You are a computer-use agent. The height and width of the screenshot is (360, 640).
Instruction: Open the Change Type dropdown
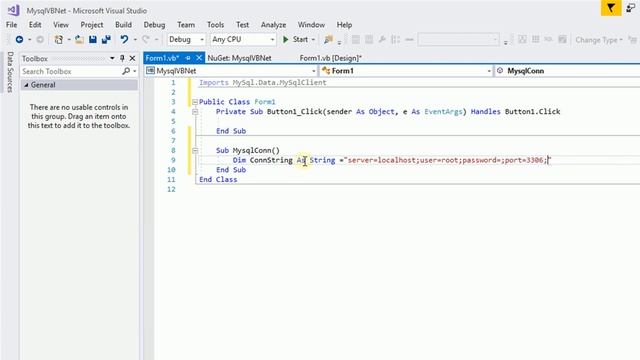pos(599,40)
